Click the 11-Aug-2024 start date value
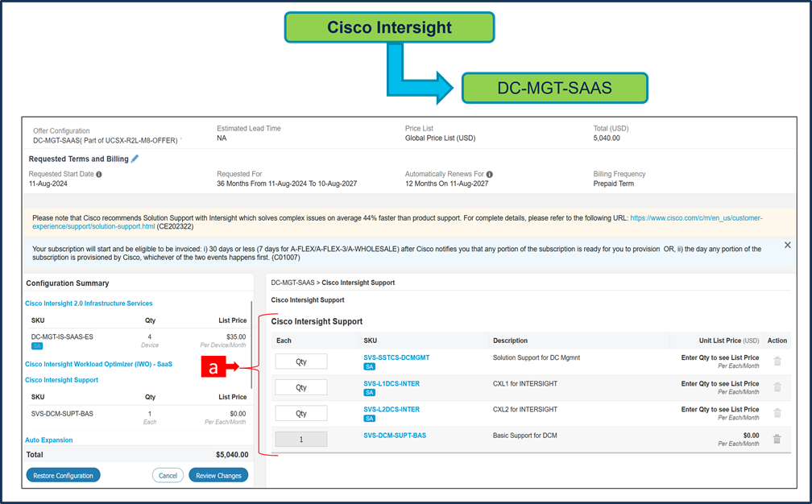 click(48, 184)
